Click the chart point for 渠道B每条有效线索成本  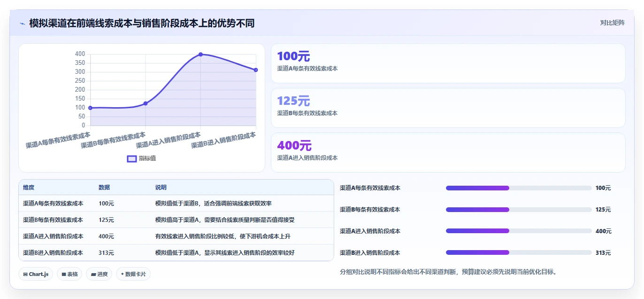tap(146, 103)
